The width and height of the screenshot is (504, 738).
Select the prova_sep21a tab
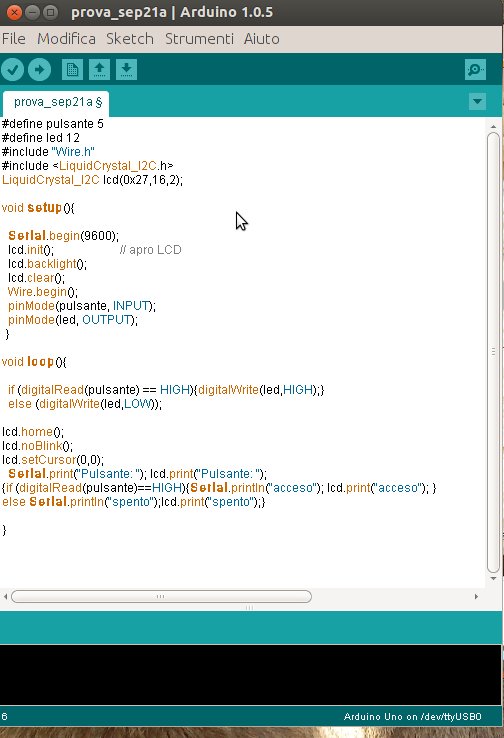click(x=56, y=103)
